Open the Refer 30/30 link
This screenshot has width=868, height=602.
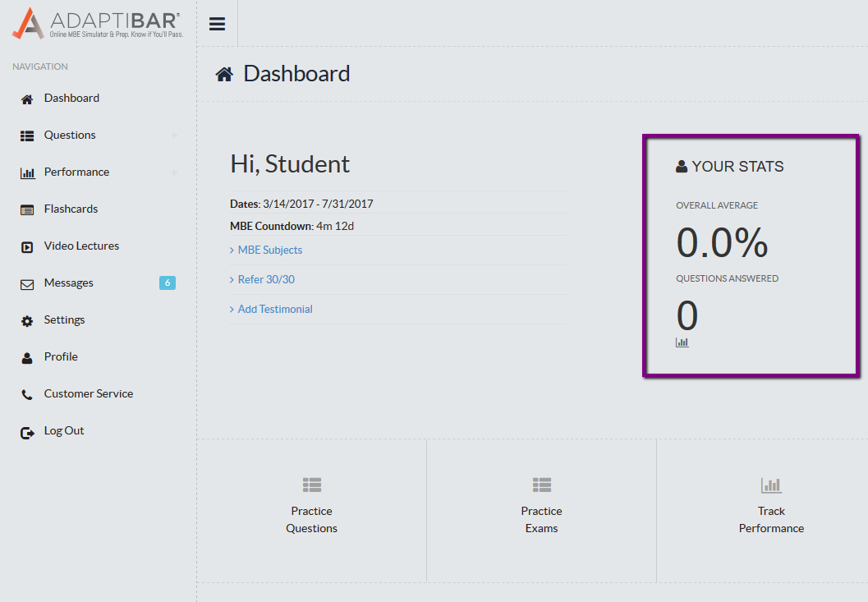click(x=266, y=279)
